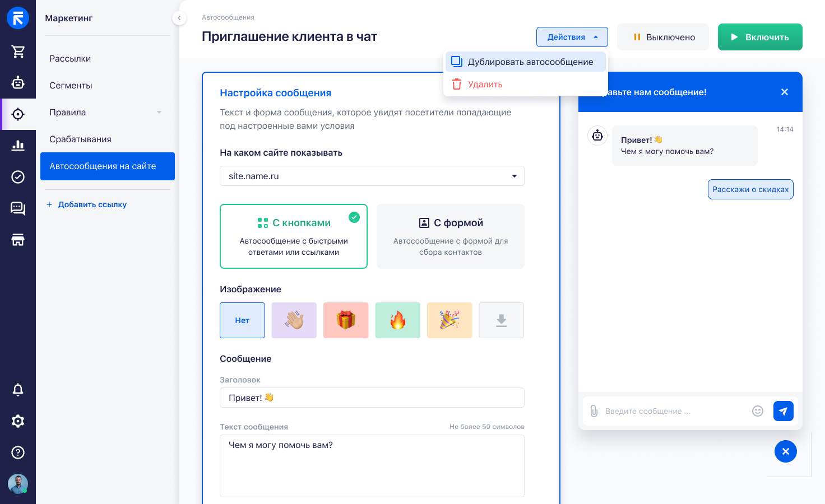Click the emoji smiley in chat input
This screenshot has width=825, height=504.
click(x=758, y=411)
